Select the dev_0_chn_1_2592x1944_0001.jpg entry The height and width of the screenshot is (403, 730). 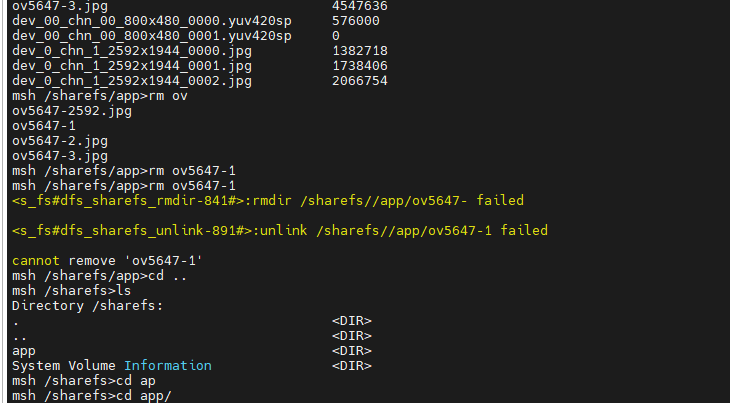pos(132,65)
